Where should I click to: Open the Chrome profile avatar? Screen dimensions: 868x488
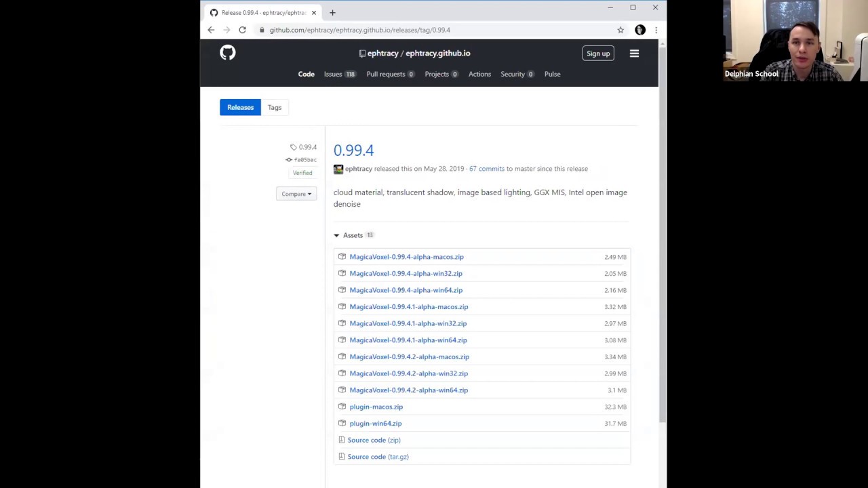point(639,30)
